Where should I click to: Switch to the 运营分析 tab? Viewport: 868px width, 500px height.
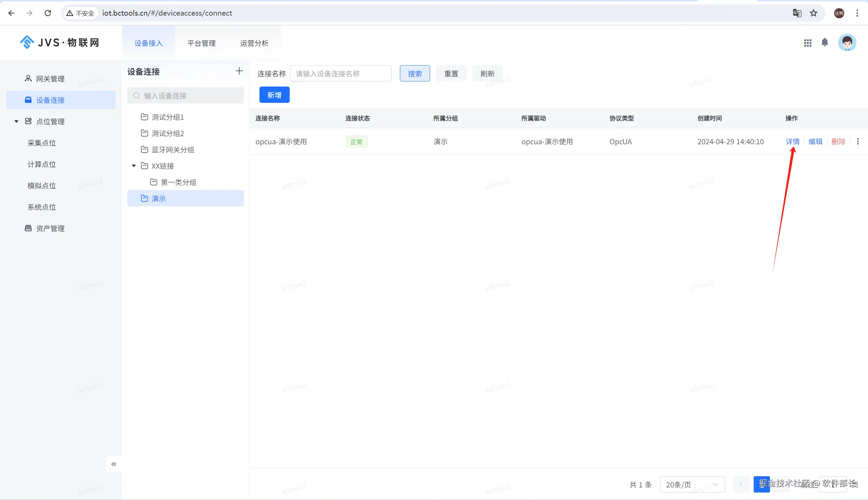point(254,43)
